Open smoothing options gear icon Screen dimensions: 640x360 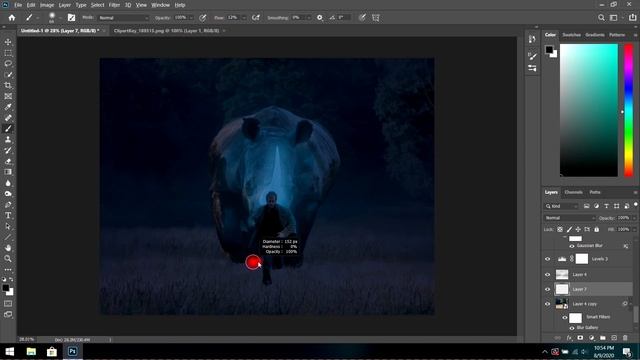(x=320, y=18)
